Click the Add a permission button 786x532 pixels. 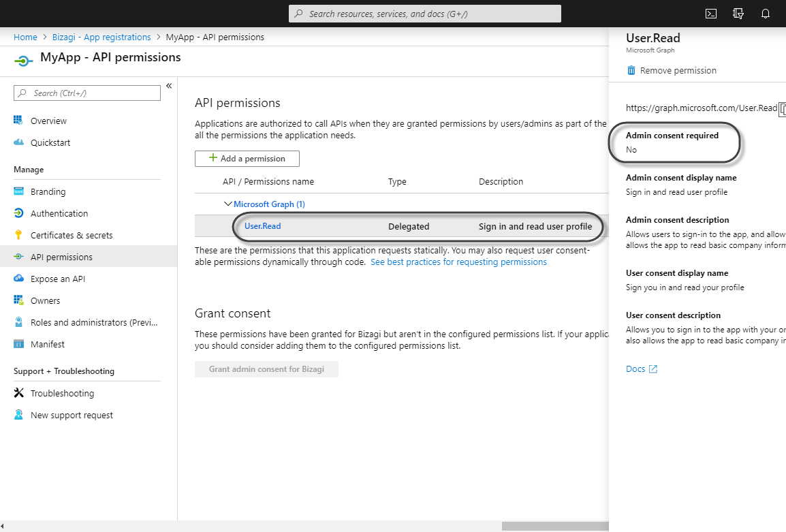coord(247,159)
